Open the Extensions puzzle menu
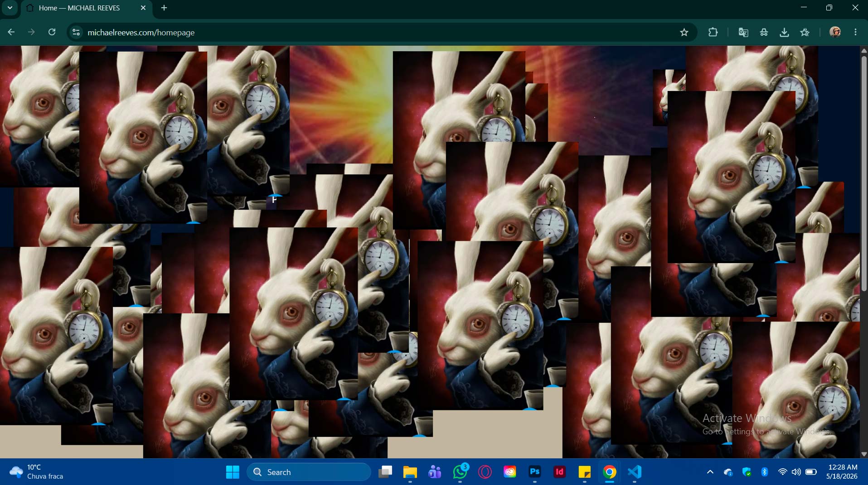 [713, 32]
